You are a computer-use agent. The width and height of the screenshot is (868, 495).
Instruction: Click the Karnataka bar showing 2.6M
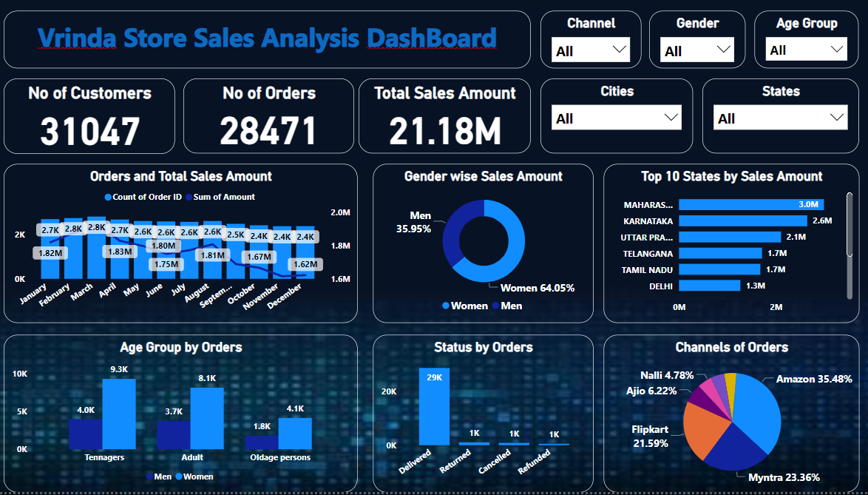(x=742, y=220)
